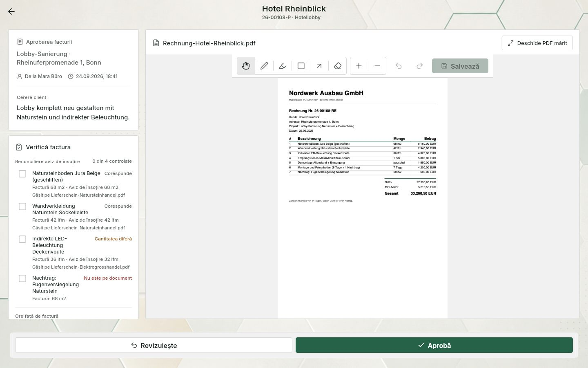
Task: Undo the last annotation
Action: [399, 66]
